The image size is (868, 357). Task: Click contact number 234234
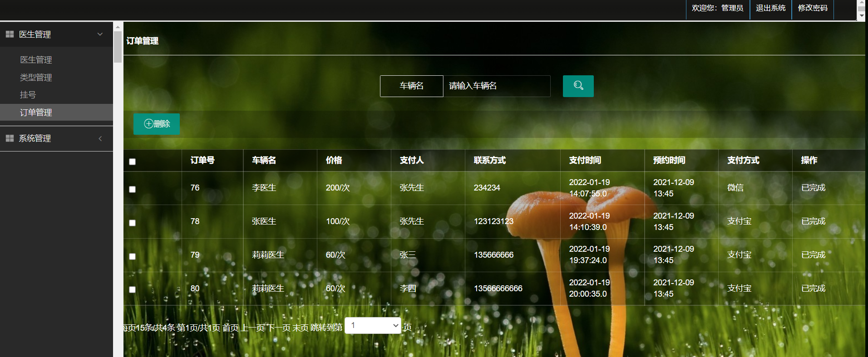(x=487, y=188)
